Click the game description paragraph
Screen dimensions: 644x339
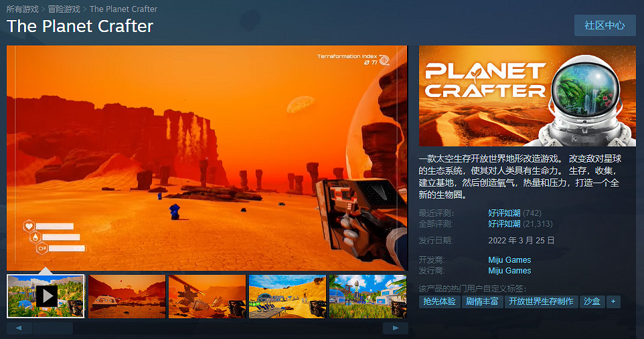pos(520,177)
